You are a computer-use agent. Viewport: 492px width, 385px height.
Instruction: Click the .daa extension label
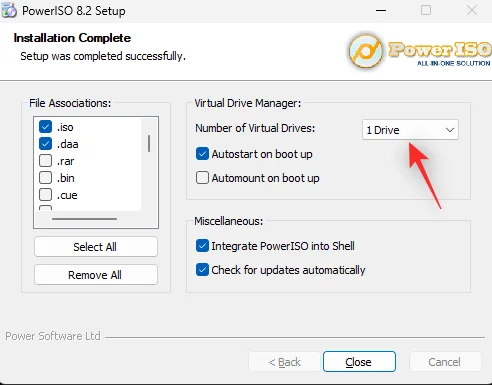(x=68, y=144)
